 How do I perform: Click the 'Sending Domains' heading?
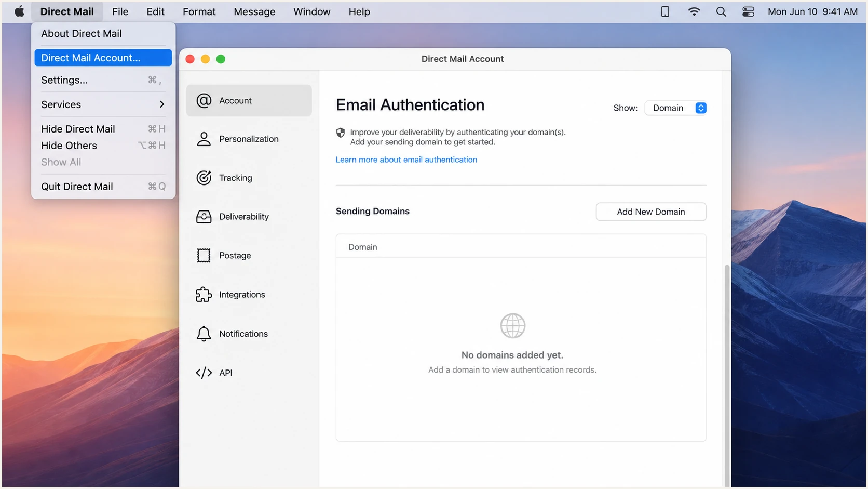point(373,211)
